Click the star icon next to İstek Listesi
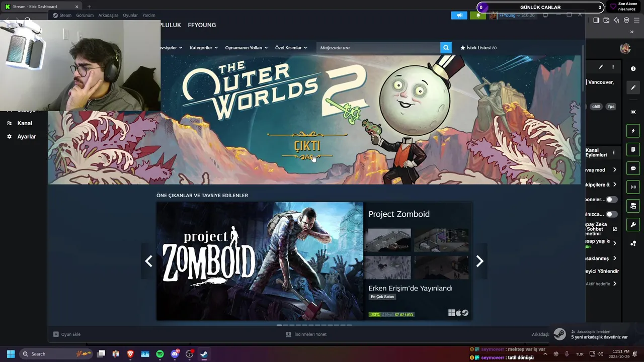644x362 pixels. pyautogui.click(x=463, y=48)
